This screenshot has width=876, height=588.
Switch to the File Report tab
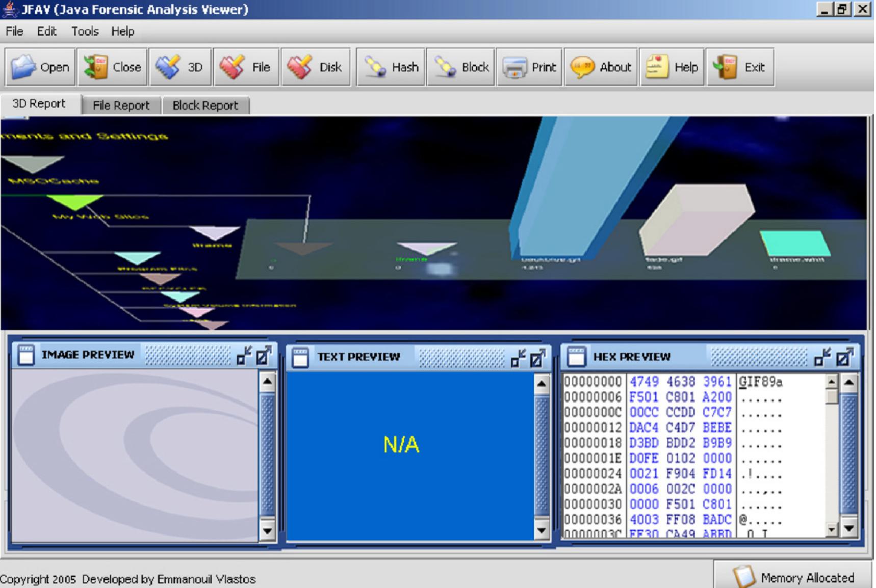(x=120, y=105)
